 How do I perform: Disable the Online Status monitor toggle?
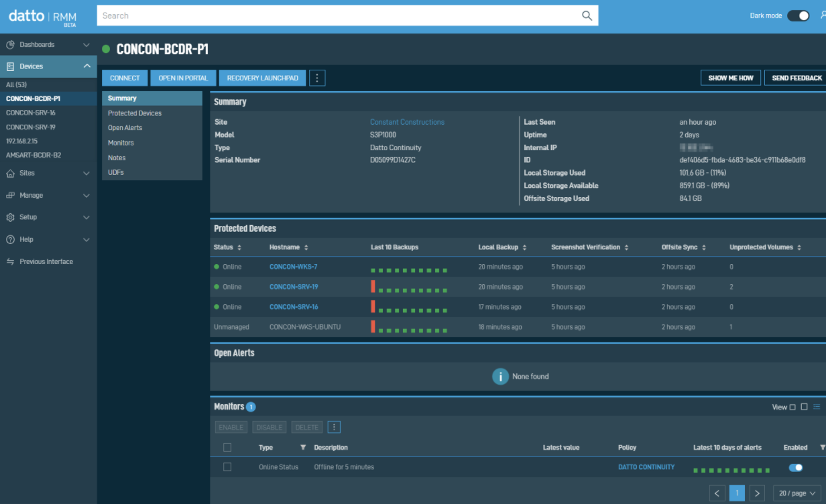point(796,467)
